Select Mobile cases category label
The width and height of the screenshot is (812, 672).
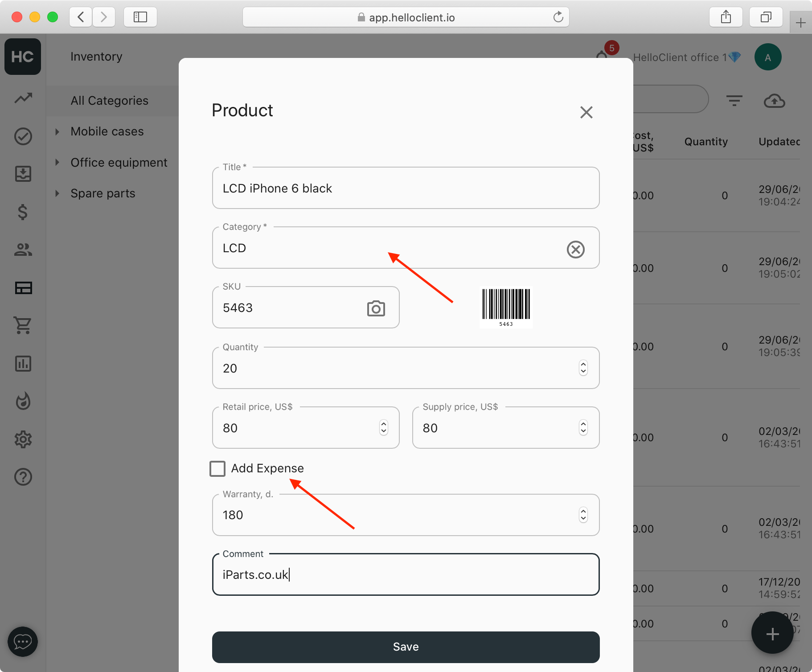(107, 131)
